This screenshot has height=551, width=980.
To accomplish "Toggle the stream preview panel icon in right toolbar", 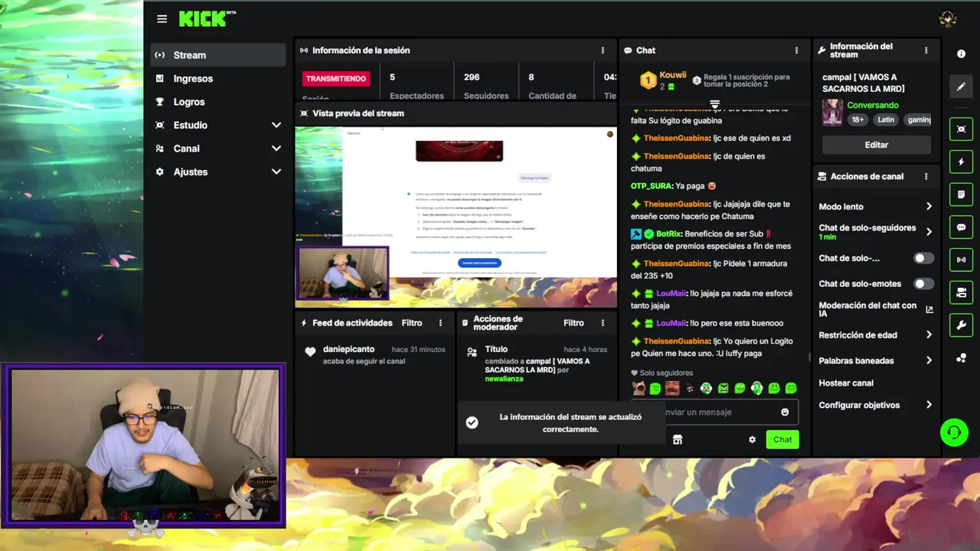I will (962, 129).
